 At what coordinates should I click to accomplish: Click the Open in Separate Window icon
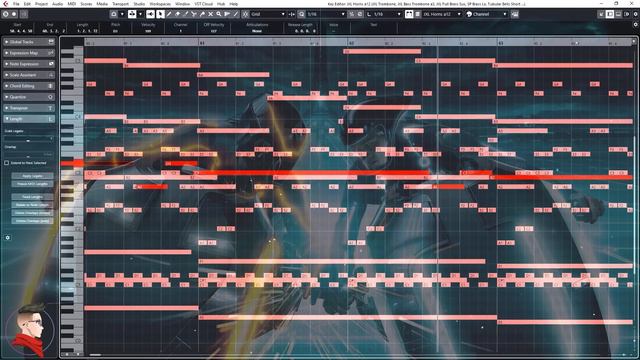(601, 14)
